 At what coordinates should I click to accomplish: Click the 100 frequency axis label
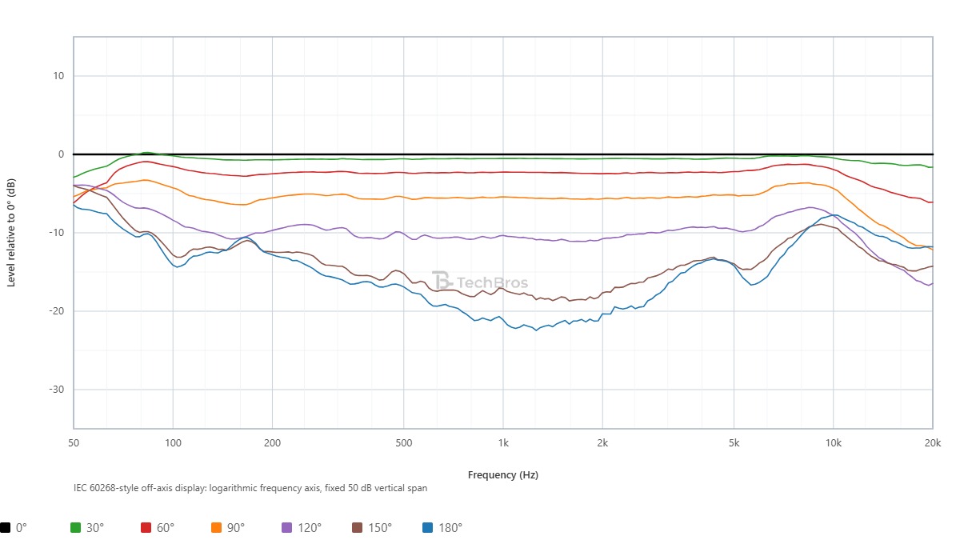[x=173, y=442]
